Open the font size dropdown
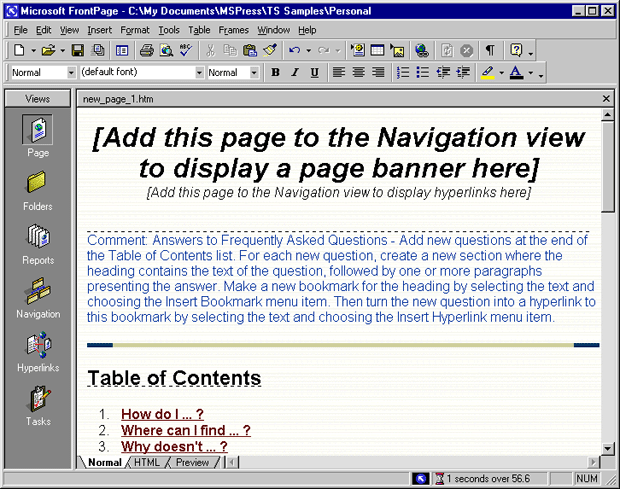This screenshot has height=489, width=620. click(x=253, y=73)
